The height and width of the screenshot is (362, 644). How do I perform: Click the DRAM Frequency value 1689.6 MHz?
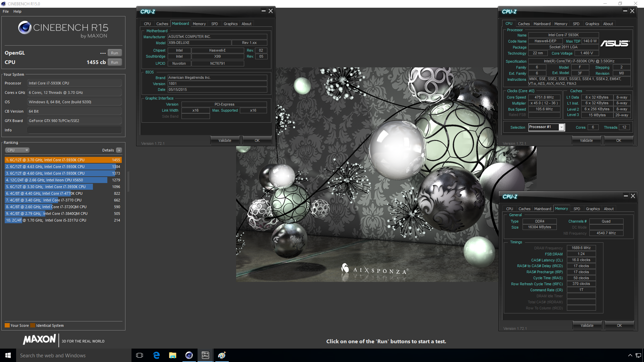click(x=581, y=248)
